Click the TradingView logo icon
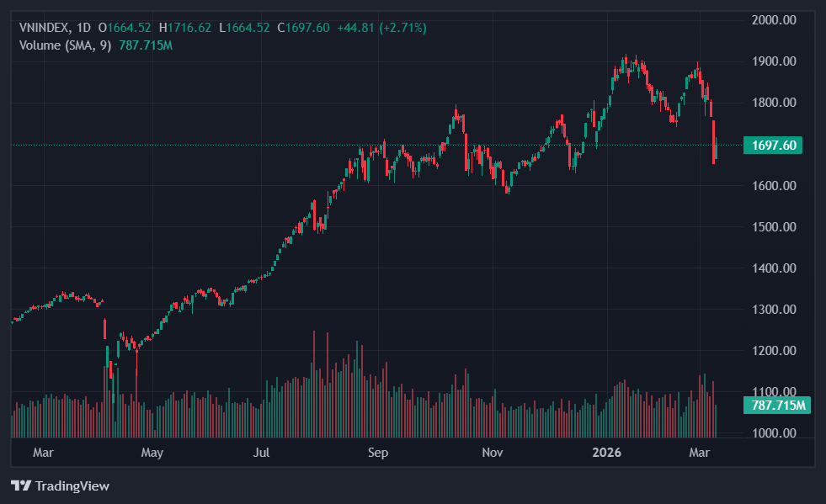This screenshot has width=826, height=504. [x=21, y=485]
